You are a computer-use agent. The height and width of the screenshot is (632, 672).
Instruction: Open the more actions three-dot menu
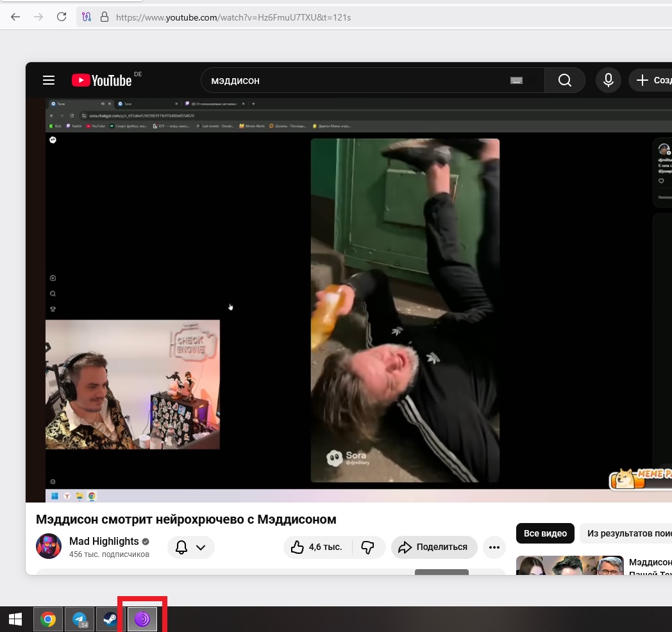[494, 547]
